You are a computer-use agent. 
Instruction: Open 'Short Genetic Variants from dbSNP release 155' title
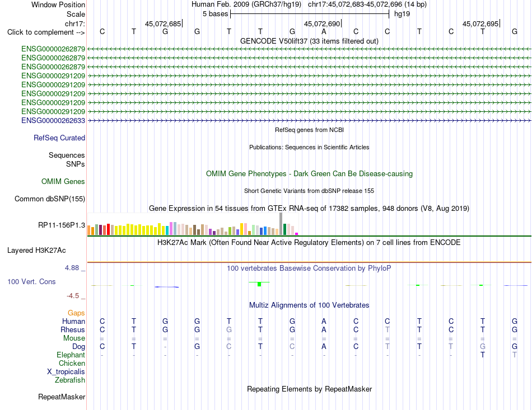309,191
